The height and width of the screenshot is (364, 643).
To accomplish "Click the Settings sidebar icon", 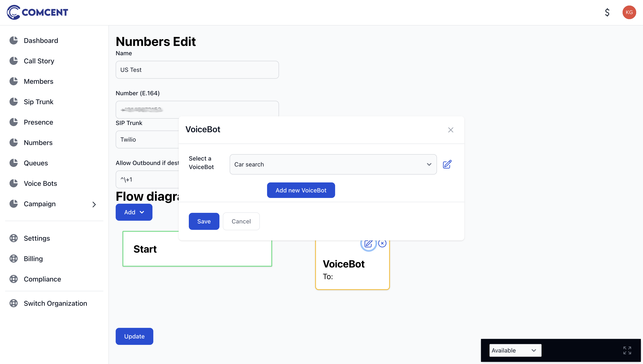I will pyautogui.click(x=13, y=238).
